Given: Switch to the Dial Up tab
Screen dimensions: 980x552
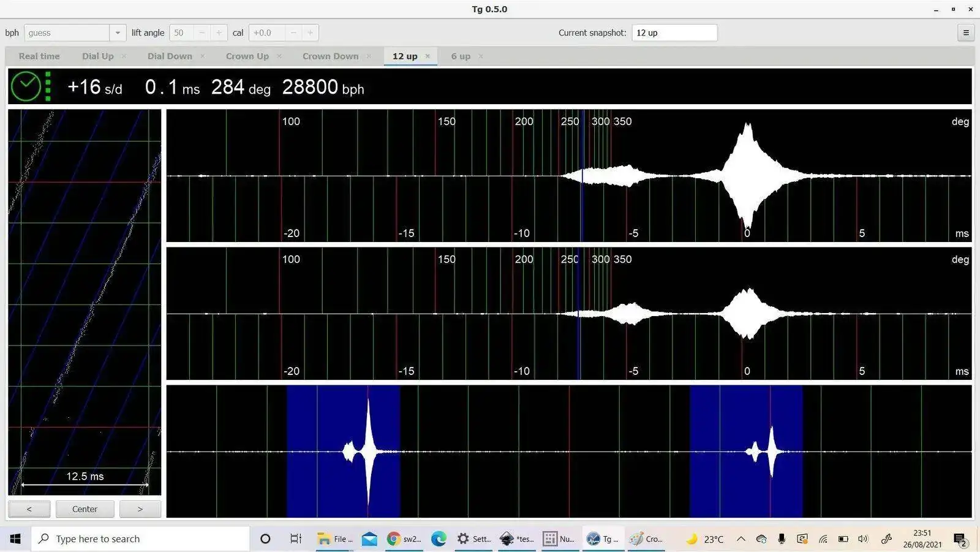Looking at the screenshot, I should coord(98,56).
